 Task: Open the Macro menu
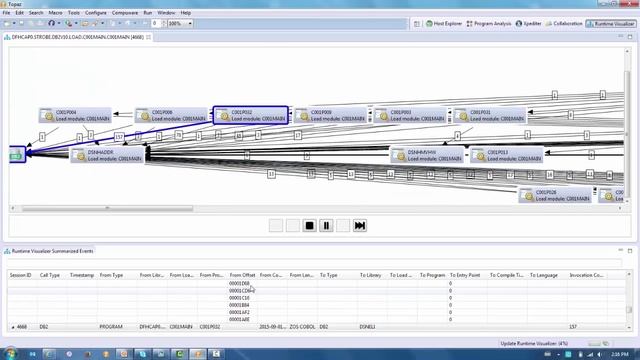pyautogui.click(x=55, y=13)
